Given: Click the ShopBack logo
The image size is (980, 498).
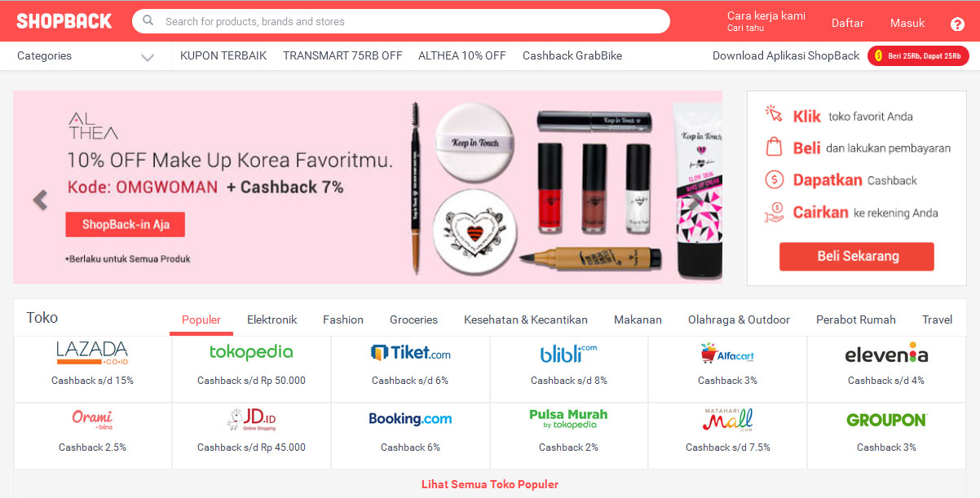Looking at the screenshot, I should coord(64,21).
